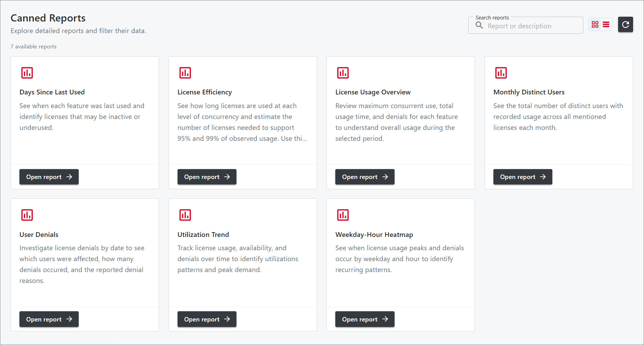Select the Utilization Trend card title
Viewport: 644px width, 345px height.
tap(203, 235)
